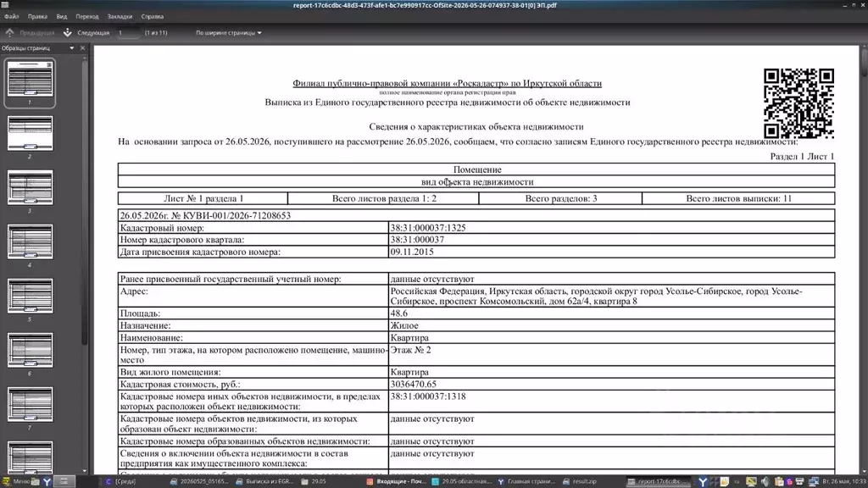Click the QR code in the document
Viewport: 868px width, 488px height.
tap(798, 103)
